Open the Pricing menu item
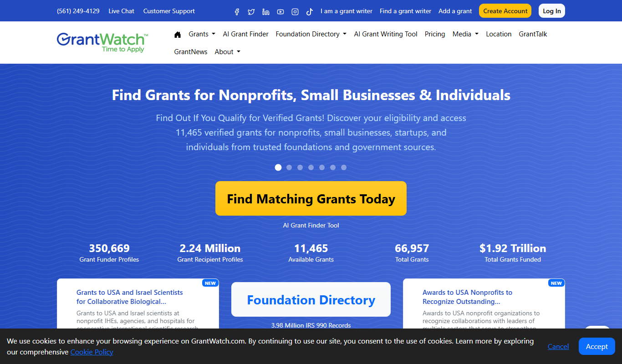 pyautogui.click(x=435, y=34)
